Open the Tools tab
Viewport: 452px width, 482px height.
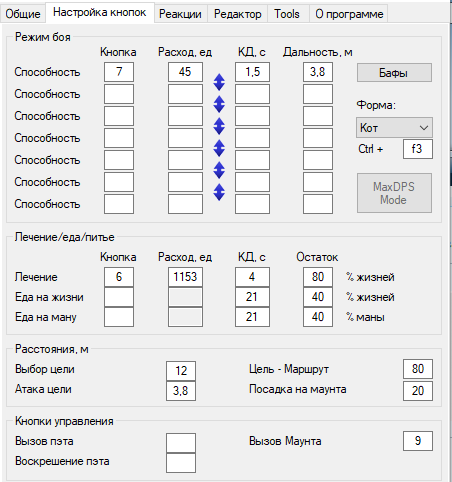[287, 14]
